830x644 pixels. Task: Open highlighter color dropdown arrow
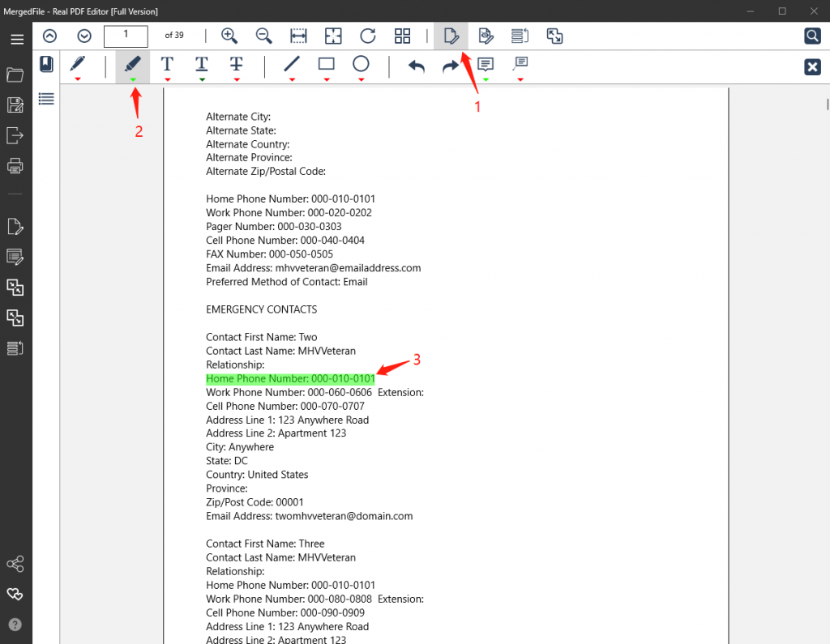point(132,79)
